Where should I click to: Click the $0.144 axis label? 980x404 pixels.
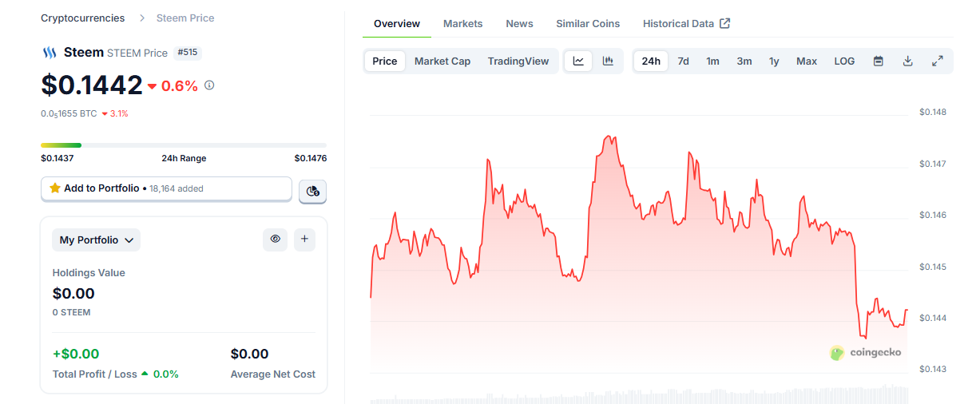(x=933, y=318)
